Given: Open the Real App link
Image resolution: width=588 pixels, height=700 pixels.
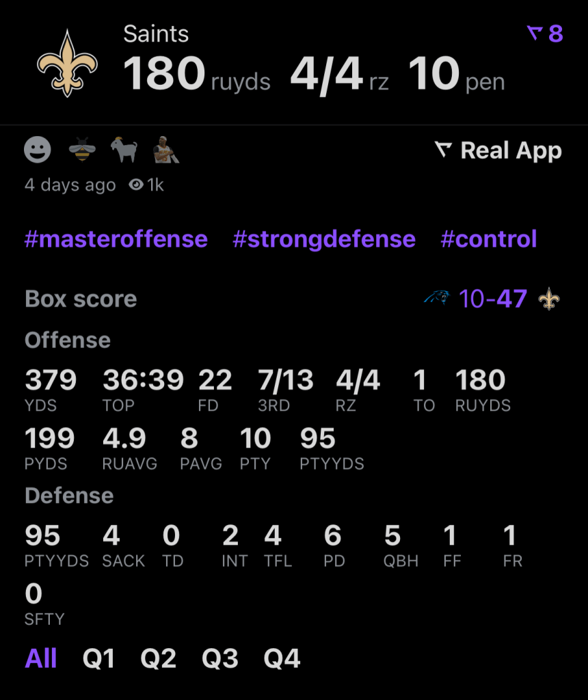Looking at the screenshot, I should 499,151.
